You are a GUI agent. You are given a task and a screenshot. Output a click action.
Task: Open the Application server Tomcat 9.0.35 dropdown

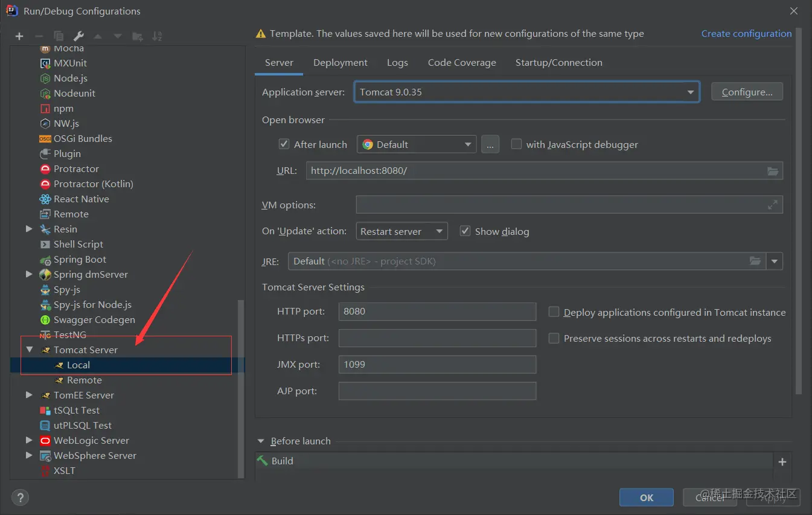tap(526, 92)
